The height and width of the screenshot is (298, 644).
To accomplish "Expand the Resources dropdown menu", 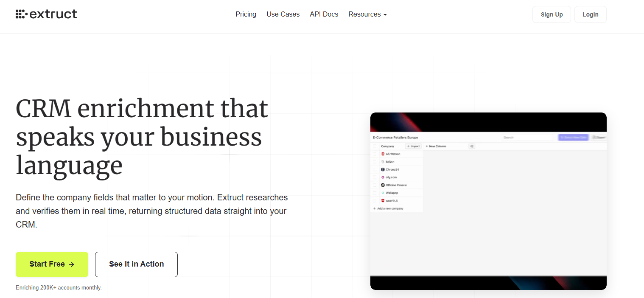I will (367, 14).
